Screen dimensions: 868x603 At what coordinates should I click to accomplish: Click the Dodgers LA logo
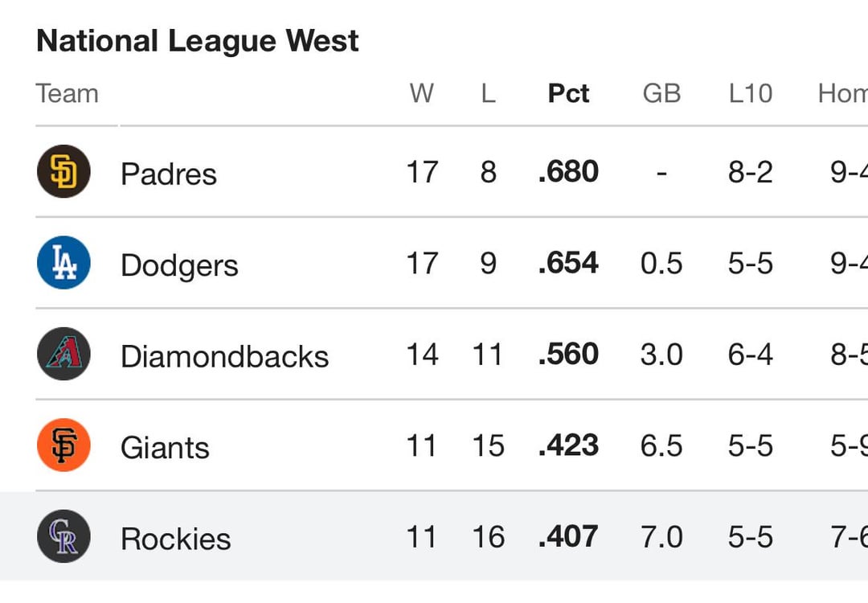tap(63, 263)
